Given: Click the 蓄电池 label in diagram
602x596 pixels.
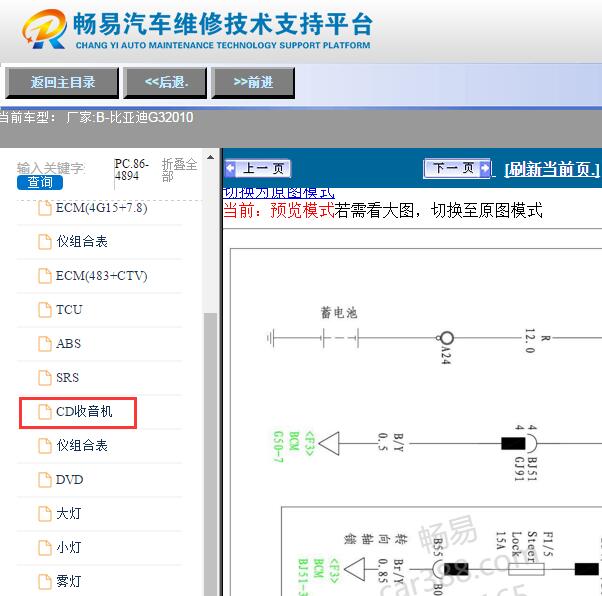Looking at the screenshot, I should pyautogui.click(x=339, y=313).
